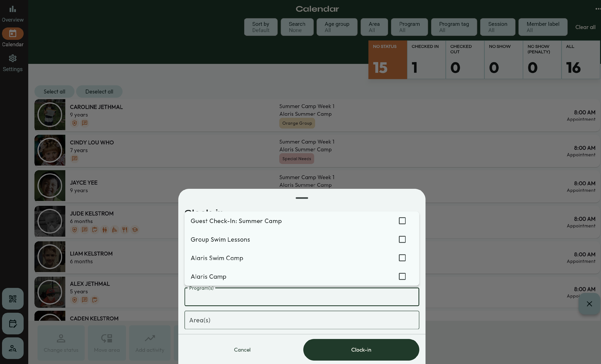The width and height of the screenshot is (601, 364).
Task: Open the QR code scanner button
Action: click(x=13, y=299)
